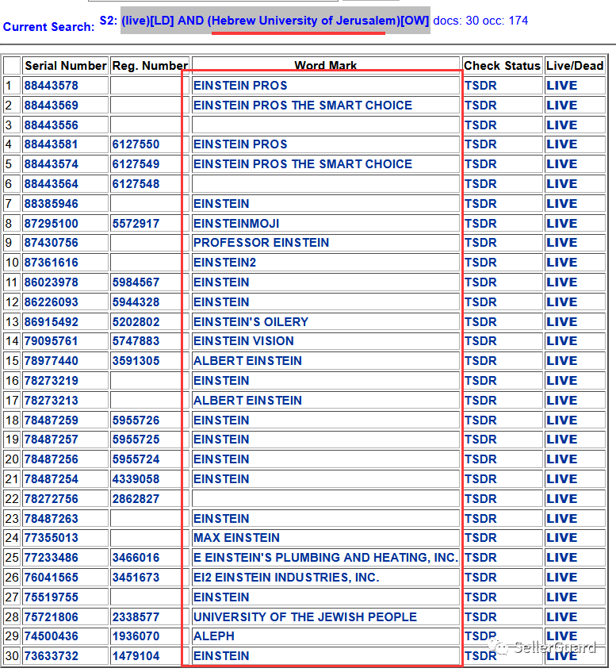
Task: Click the Serial Number column header
Action: [65, 66]
